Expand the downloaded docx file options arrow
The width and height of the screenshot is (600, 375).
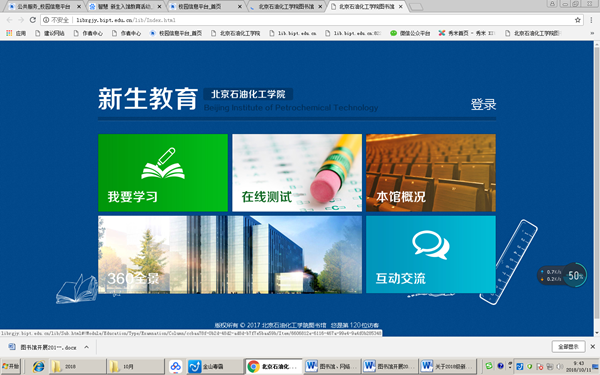point(86,347)
